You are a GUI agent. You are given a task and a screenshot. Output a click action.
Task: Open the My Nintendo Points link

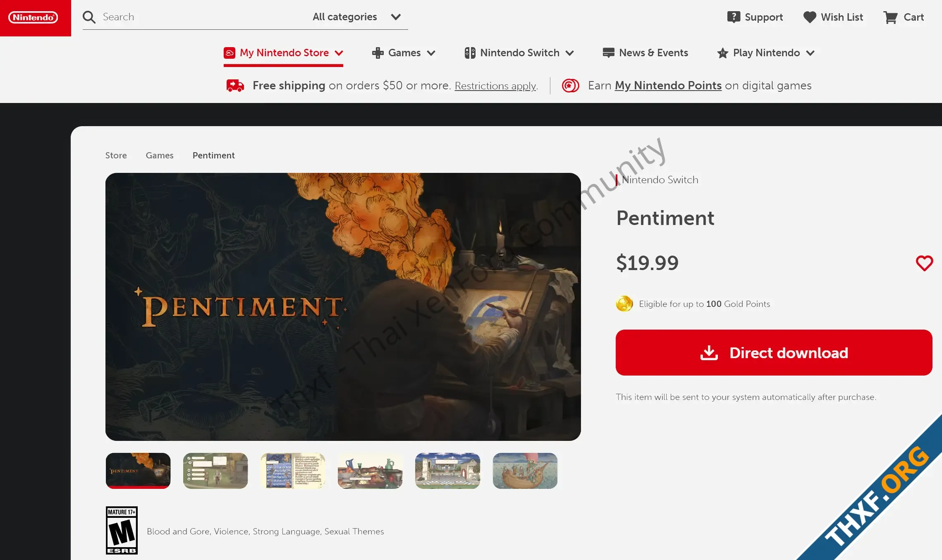click(x=668, y=86)
